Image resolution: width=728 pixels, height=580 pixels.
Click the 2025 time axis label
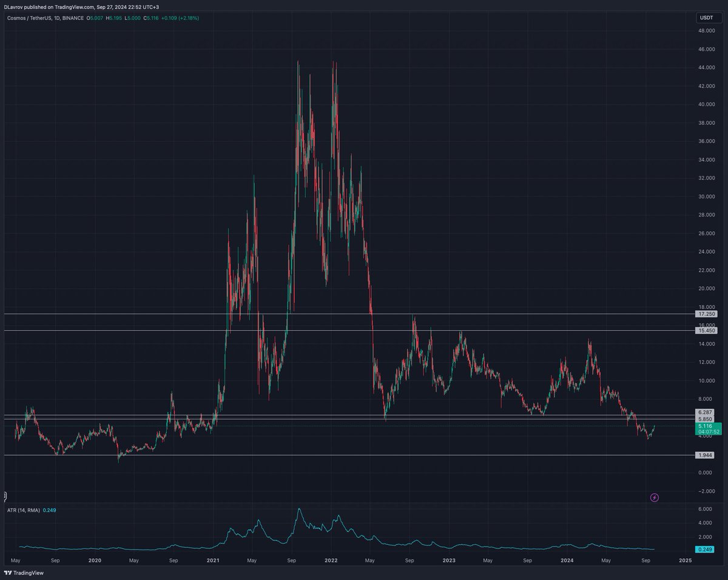pos(686,561)
